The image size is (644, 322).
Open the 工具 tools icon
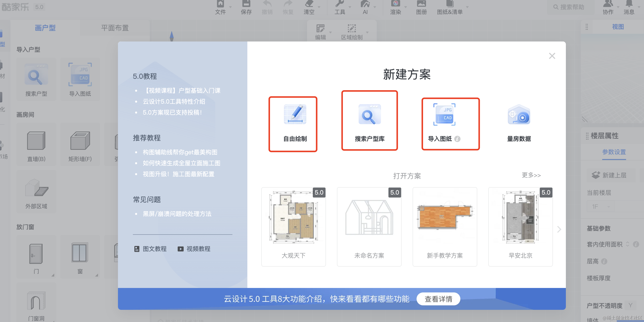(x=340, y=3)
